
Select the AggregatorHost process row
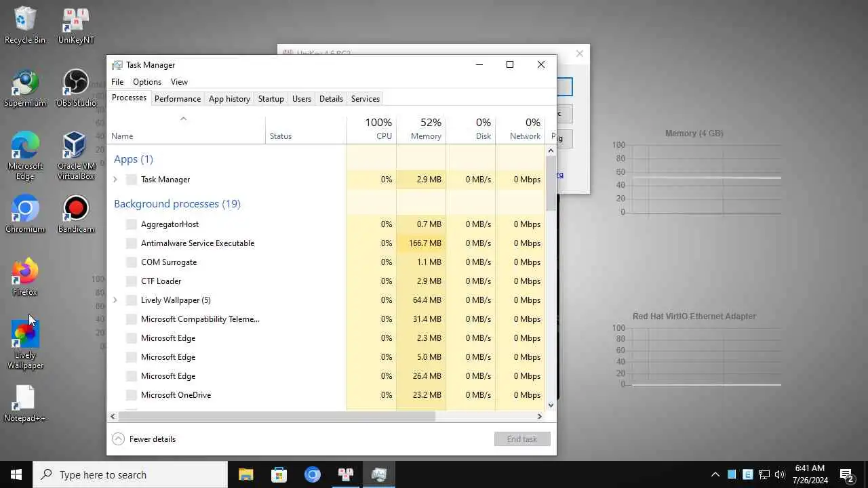[326, 224]
